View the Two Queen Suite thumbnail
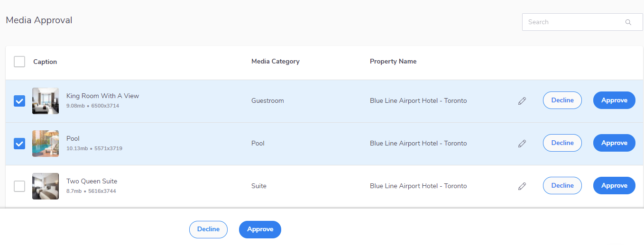 [x=46, y=186]
